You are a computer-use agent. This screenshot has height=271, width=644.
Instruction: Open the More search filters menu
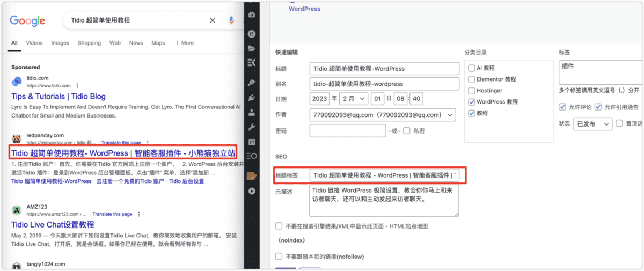click(185, 43)
